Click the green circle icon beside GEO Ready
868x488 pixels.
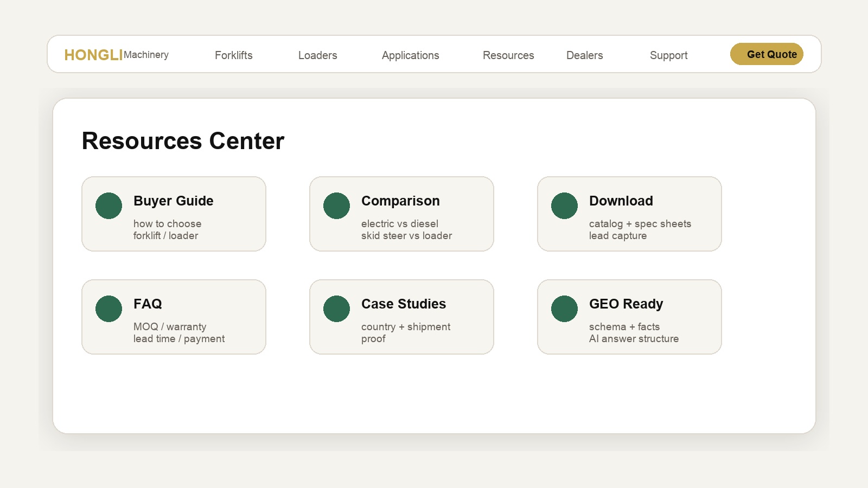pos(564,309)
